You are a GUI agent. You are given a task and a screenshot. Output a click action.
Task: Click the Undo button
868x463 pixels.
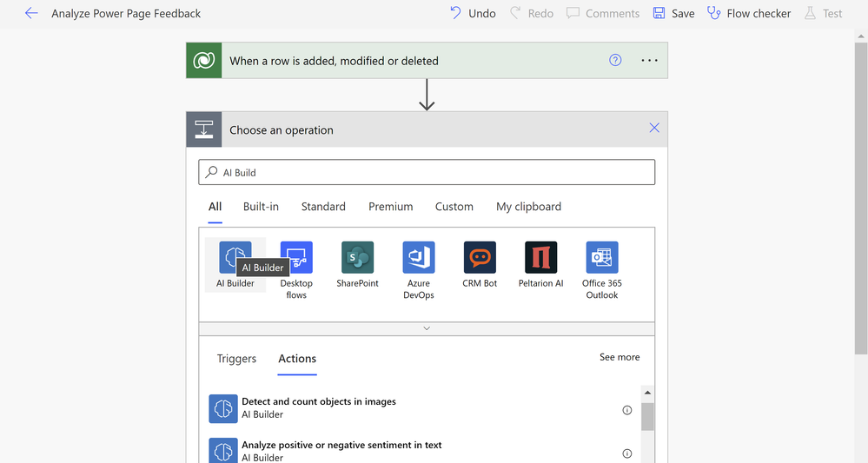coord(473,13)
